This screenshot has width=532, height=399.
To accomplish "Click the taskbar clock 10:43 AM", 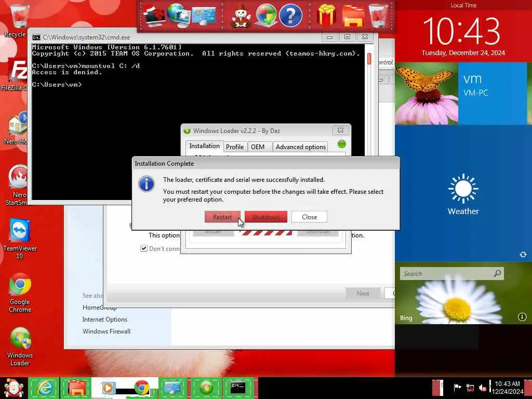I will [508, 388].
